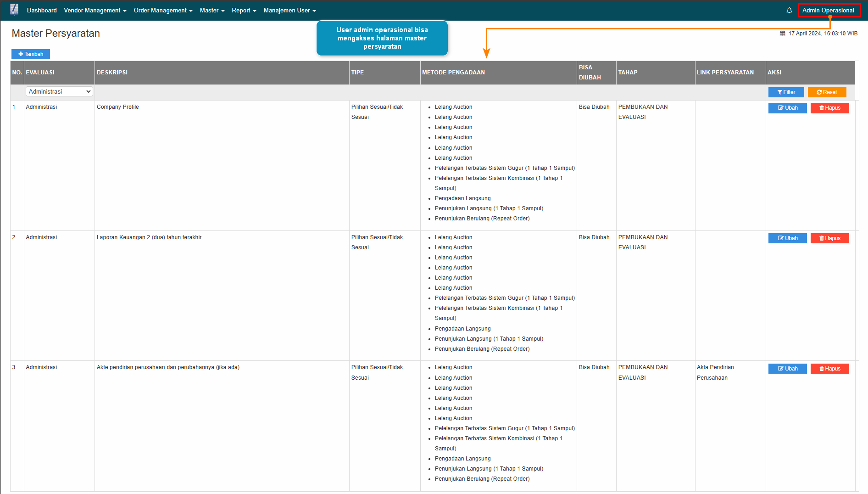
Task: Expand the Vendor Management menu
Action: 95,11
